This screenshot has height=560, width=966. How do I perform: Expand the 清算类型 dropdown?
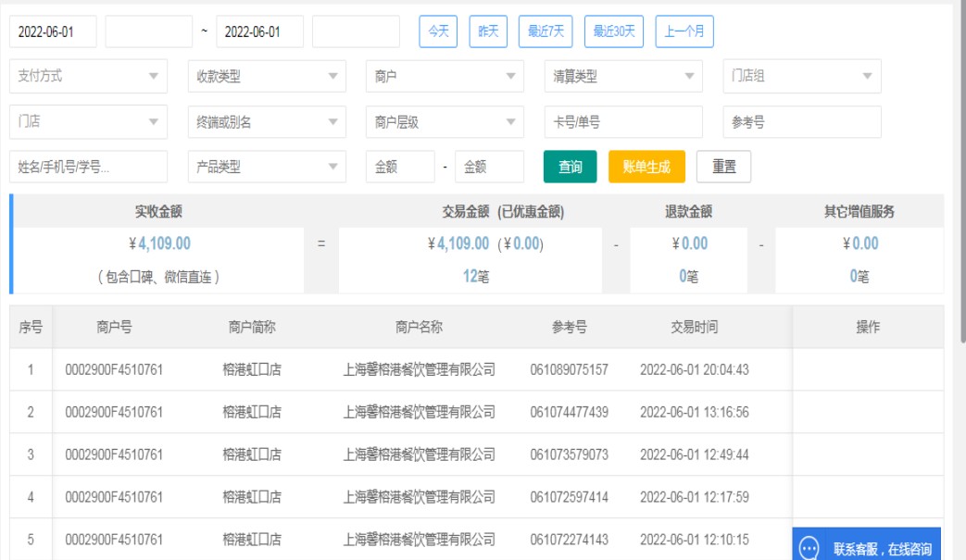pyautogui.click(x=623, y=77)
